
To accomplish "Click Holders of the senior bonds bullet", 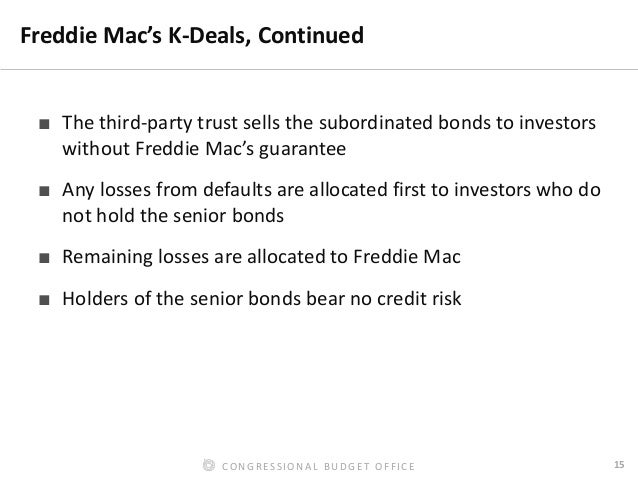I will [x=262, y=299].
